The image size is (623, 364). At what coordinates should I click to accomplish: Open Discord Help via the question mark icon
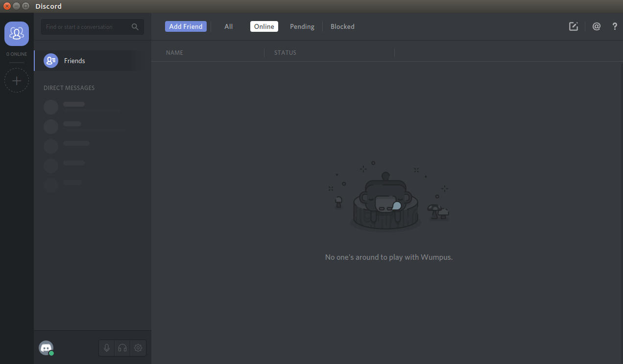(615, 26)
